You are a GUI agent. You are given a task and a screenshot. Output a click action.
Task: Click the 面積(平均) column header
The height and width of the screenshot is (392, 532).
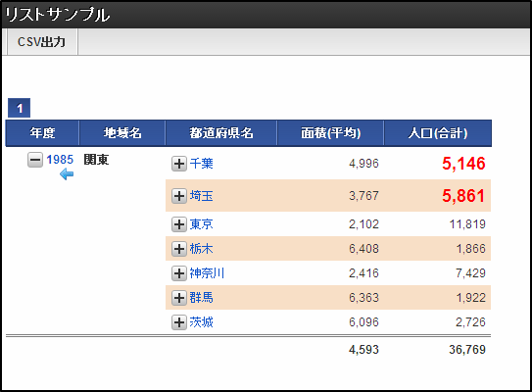[330, 132]
